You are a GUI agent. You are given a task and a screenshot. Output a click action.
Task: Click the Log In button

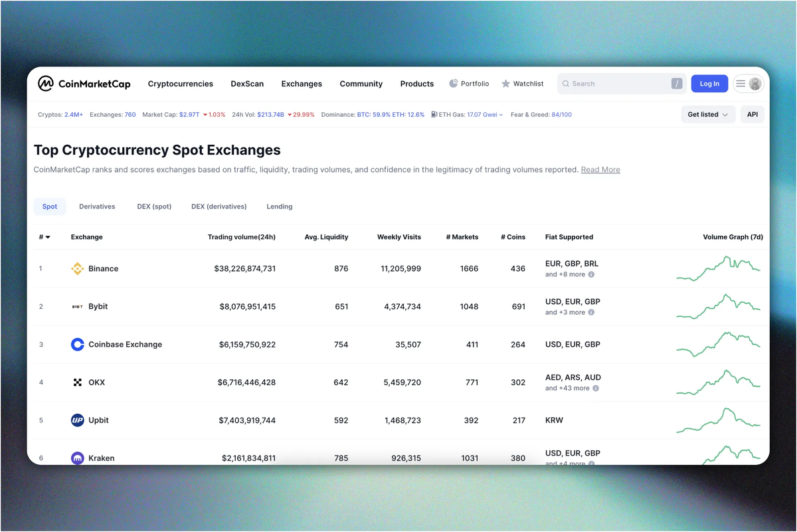point(709,84)
